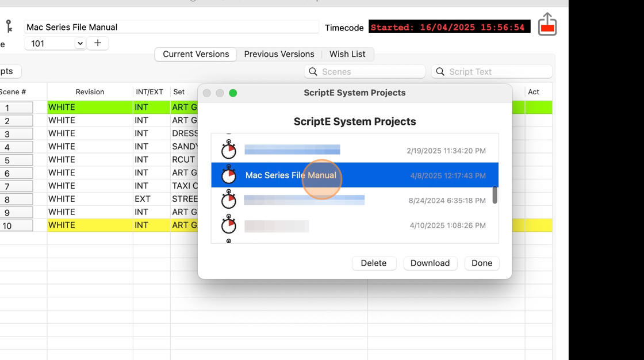Click scene number 3 button
644x360 pixels.
tap(16, 134)
